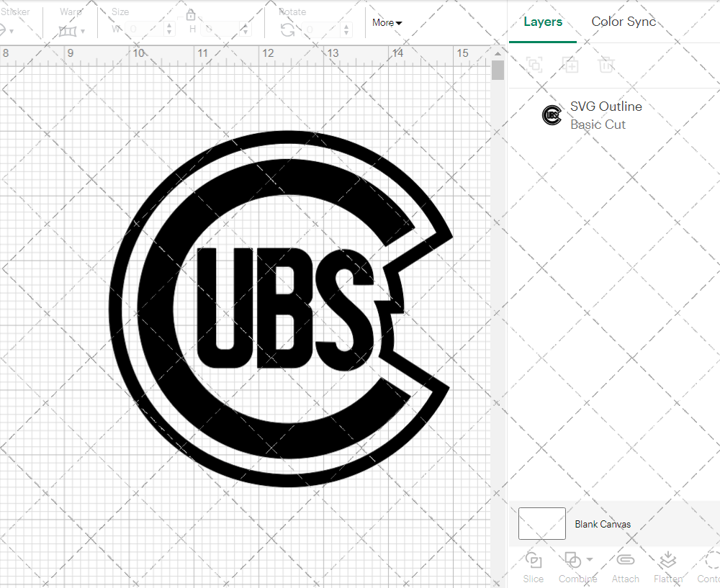
Task: Click the Group icon in Layers panel
Action: [534, 65]
